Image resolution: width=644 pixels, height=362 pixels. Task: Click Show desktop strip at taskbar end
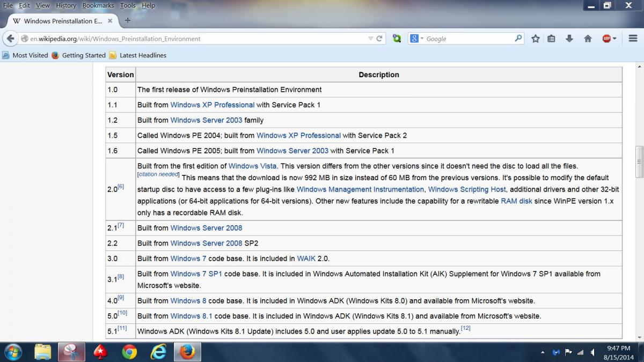640,352
